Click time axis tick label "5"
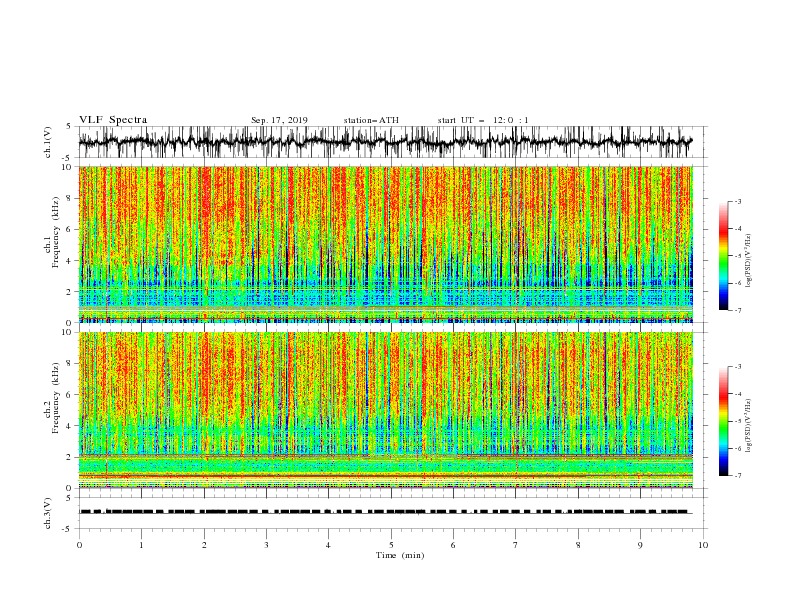The height and width of the screenshot is (612, 792). (x=391, y=545)
